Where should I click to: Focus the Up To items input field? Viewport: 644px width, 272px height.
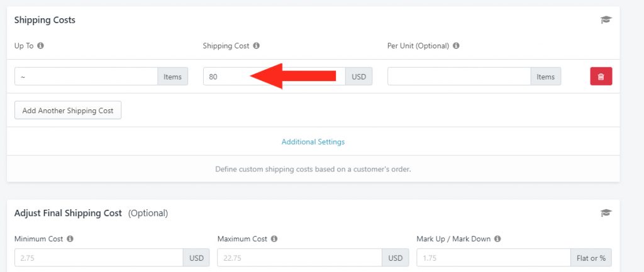pos(86,76)
